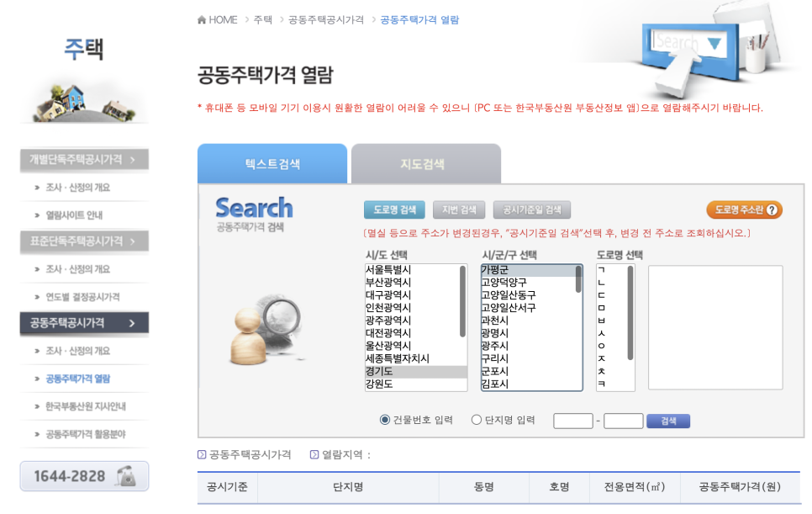Open 공동주택공시가격 sidebar menu
The image size is (812, 514).
tap(84, 323)
